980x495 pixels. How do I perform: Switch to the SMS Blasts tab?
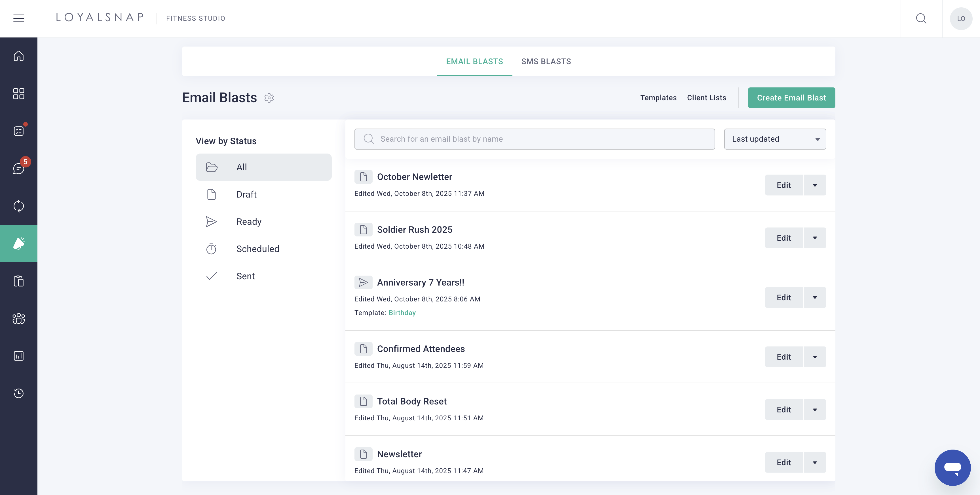[x=546, y=61]
